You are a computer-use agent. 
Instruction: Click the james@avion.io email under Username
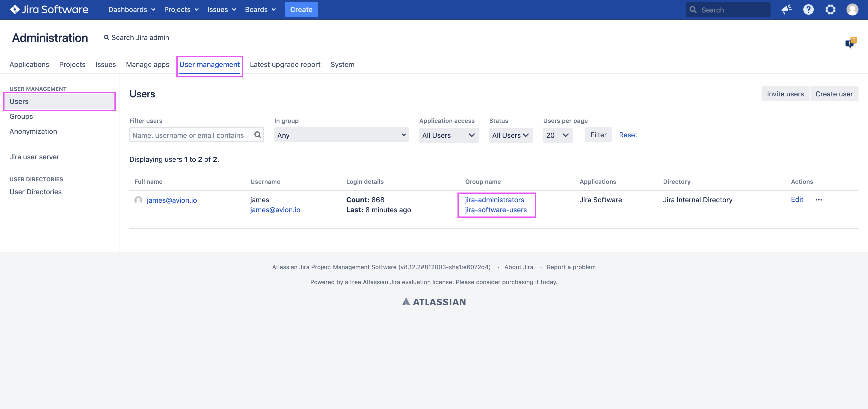click(275, 210)
